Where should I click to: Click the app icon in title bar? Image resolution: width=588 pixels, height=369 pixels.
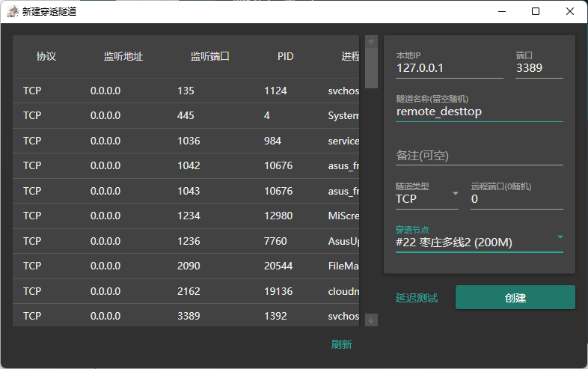point(13,11)
